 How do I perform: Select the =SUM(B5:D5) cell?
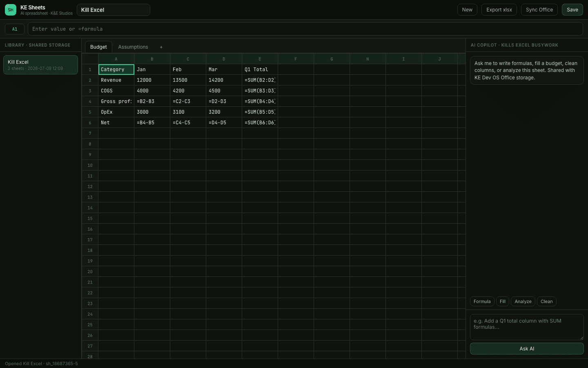point(260,112)
